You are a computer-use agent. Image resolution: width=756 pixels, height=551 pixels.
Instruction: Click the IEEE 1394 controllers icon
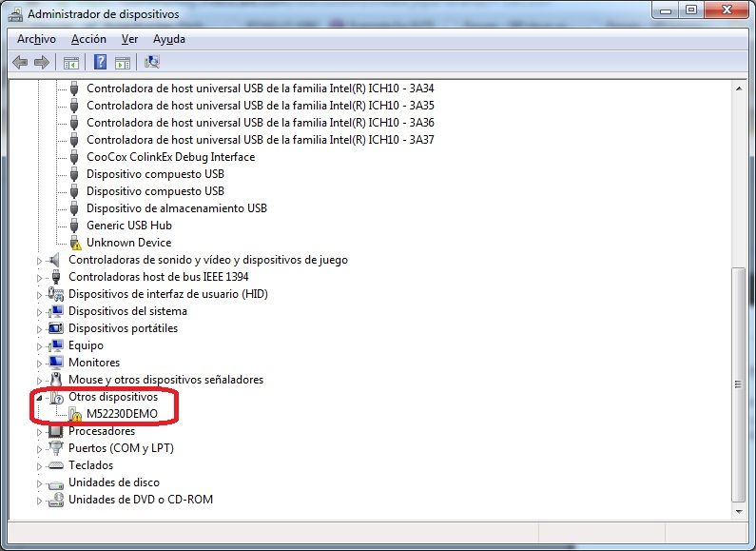[56, 277]
